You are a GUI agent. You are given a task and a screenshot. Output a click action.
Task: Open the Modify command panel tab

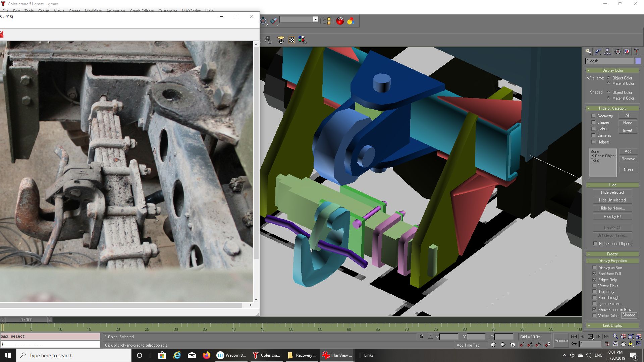click(598, 52)
